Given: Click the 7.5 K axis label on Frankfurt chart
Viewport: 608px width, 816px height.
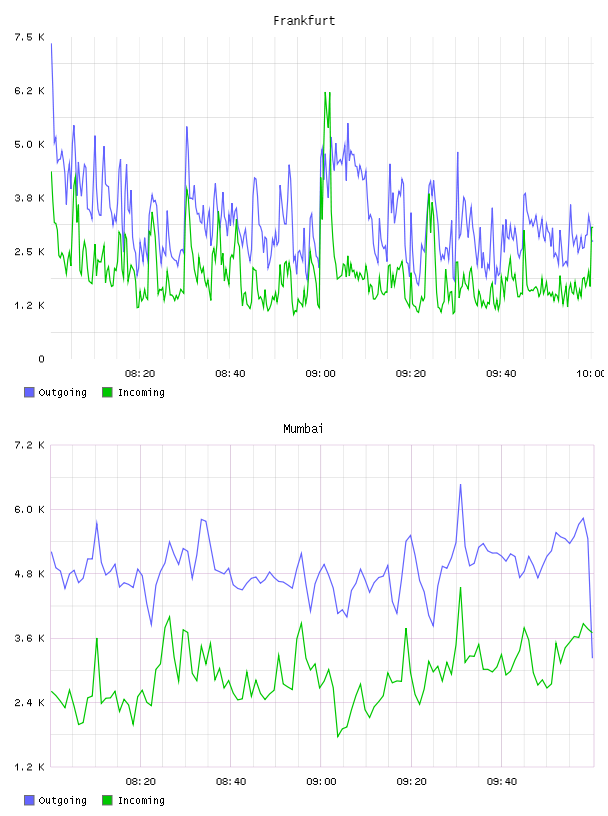Looking at the screenshot, I should pos(29,37).
